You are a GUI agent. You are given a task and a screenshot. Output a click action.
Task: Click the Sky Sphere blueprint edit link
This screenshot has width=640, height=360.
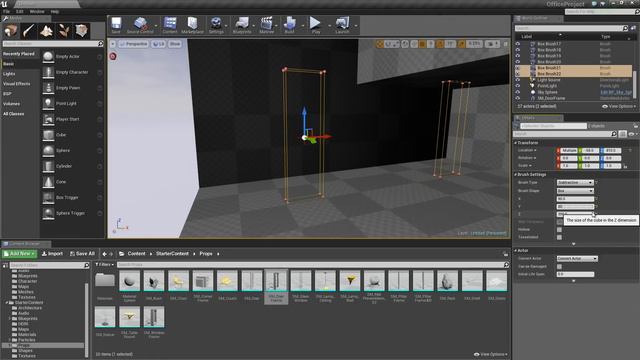pos(616,92)
